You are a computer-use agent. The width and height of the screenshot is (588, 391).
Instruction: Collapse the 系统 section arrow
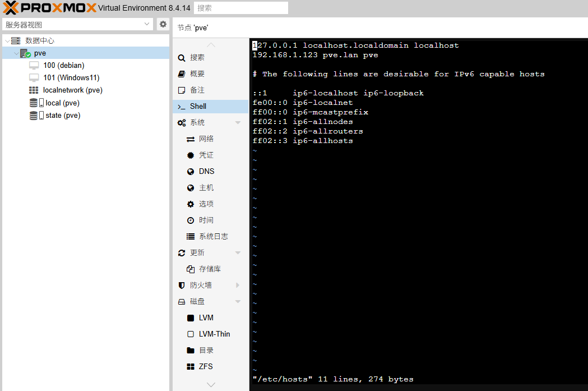point(238,123)
